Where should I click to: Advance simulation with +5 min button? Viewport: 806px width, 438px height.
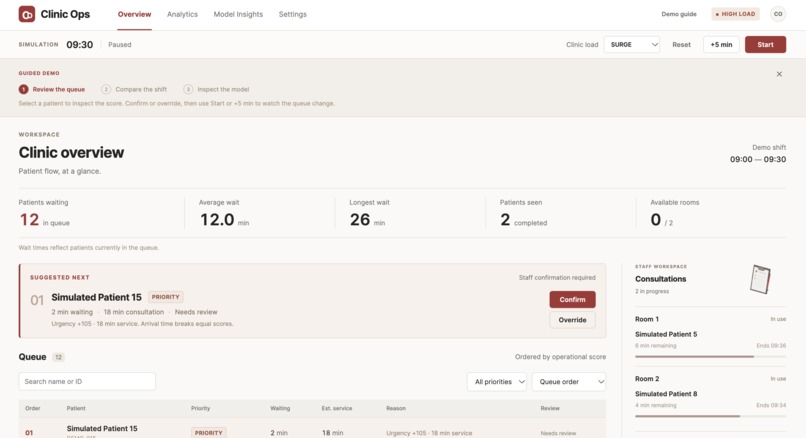click(721, 45)
